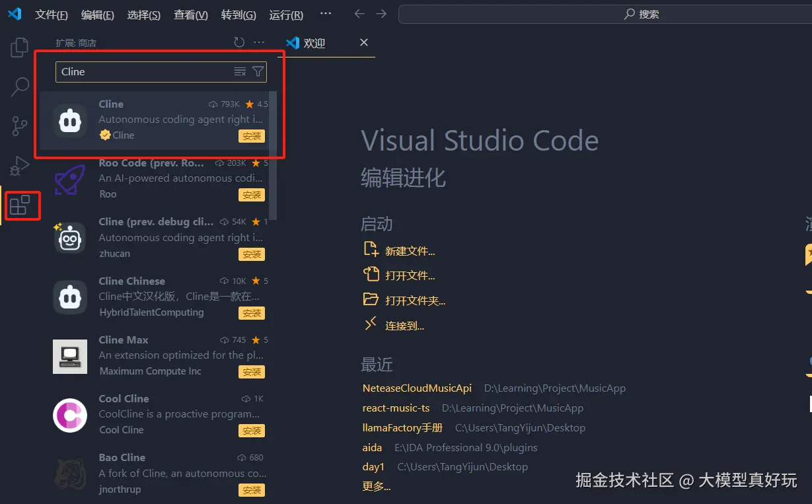Click the Bao Cline extension icon
The height and width of the screenshot is (504, 812).
(x=70, y=474)
